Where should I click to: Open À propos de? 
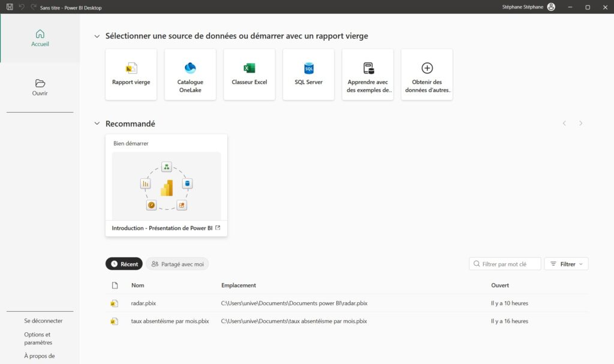[39, 356]
